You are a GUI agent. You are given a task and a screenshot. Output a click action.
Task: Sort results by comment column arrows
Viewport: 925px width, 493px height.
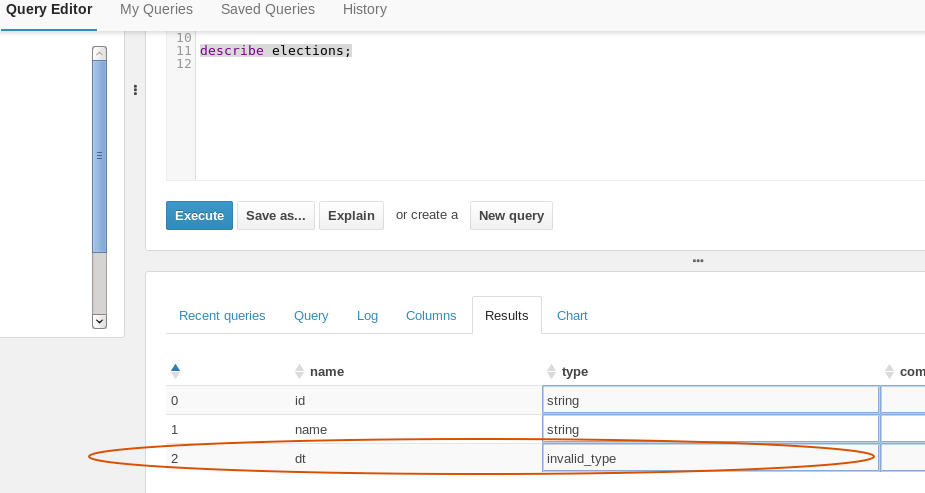tap(889, 371)
